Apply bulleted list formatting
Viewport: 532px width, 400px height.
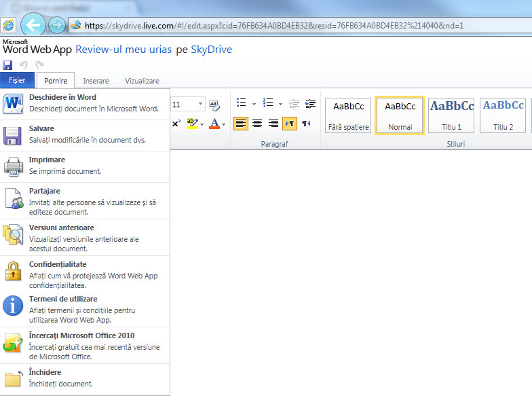pyautogui.click(x=242, y=103)
